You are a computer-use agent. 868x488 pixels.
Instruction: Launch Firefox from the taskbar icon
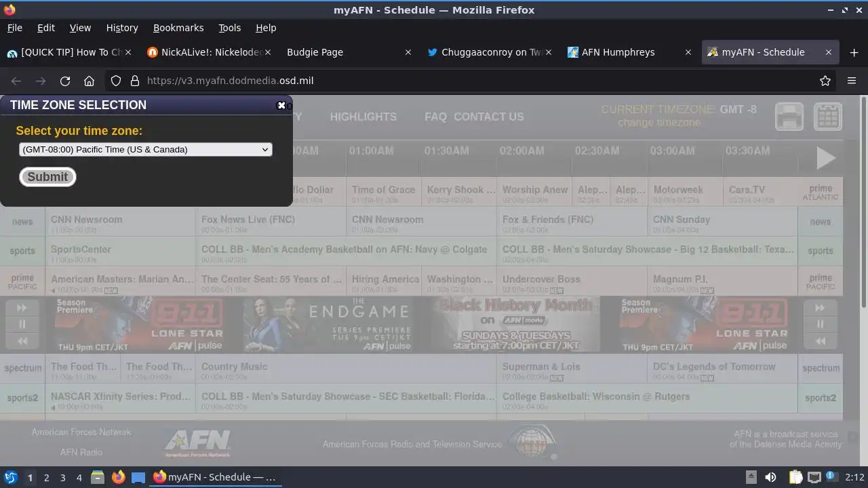pos(118,477)
